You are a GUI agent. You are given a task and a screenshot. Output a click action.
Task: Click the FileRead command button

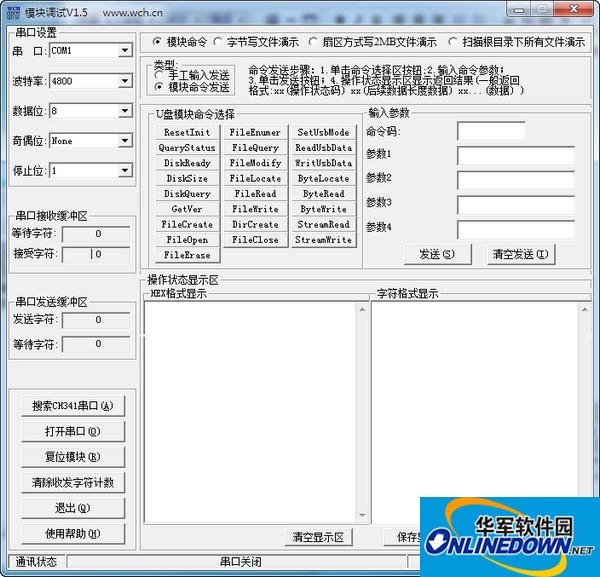pyautogui.click(x=255, y=194)
